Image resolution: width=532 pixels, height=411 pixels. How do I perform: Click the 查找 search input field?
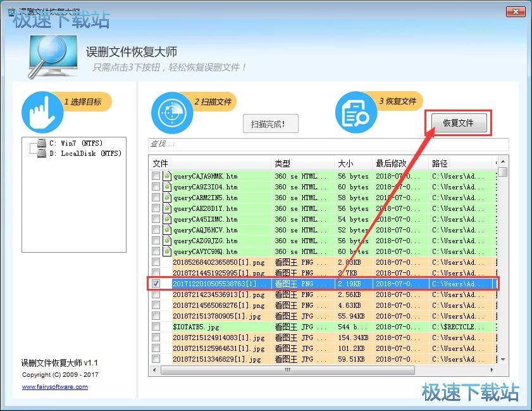tap(328, 144)
